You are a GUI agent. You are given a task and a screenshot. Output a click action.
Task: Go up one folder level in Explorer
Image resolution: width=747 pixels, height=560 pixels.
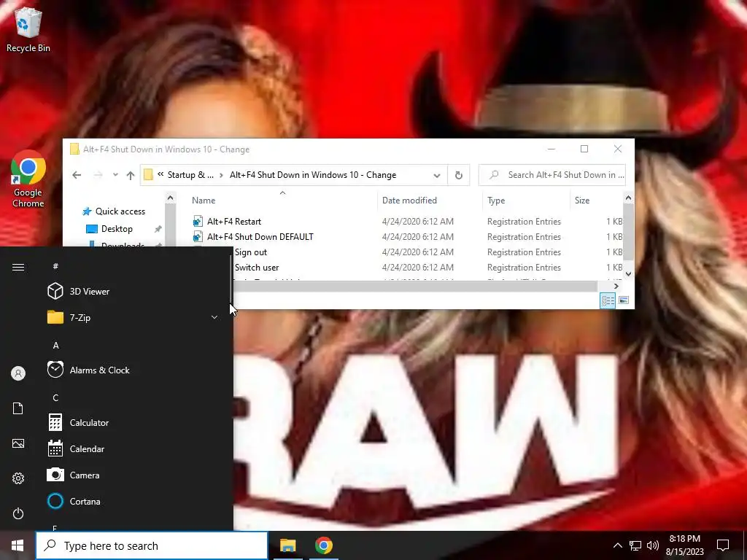[x=131, y=175]
